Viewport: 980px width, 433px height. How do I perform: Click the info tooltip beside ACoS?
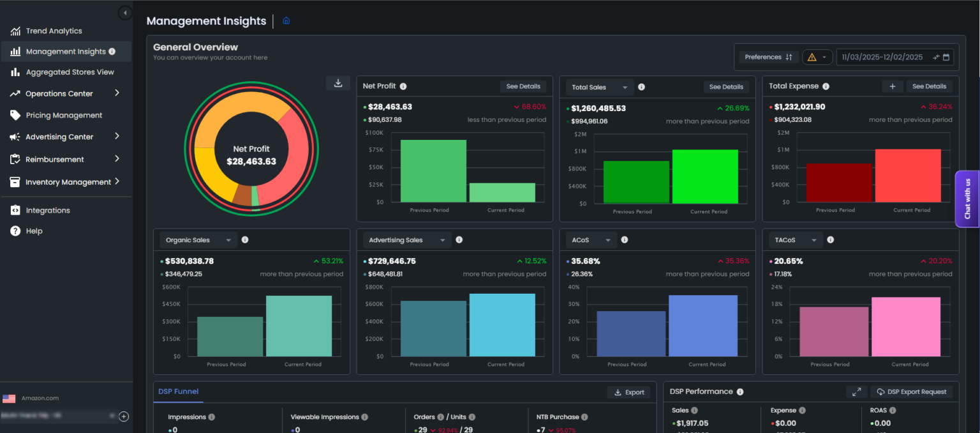pyautogui.click(x=624, y=239)
